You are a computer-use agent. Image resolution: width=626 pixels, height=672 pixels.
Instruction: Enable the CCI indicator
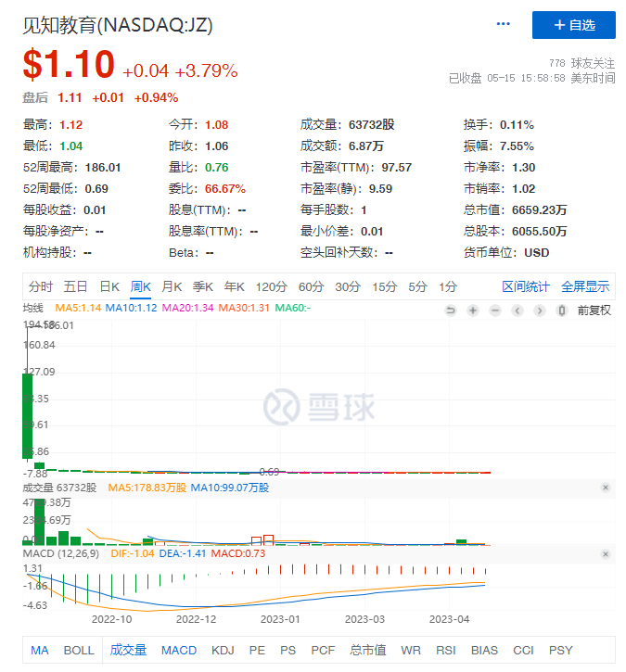pos(523,650)
